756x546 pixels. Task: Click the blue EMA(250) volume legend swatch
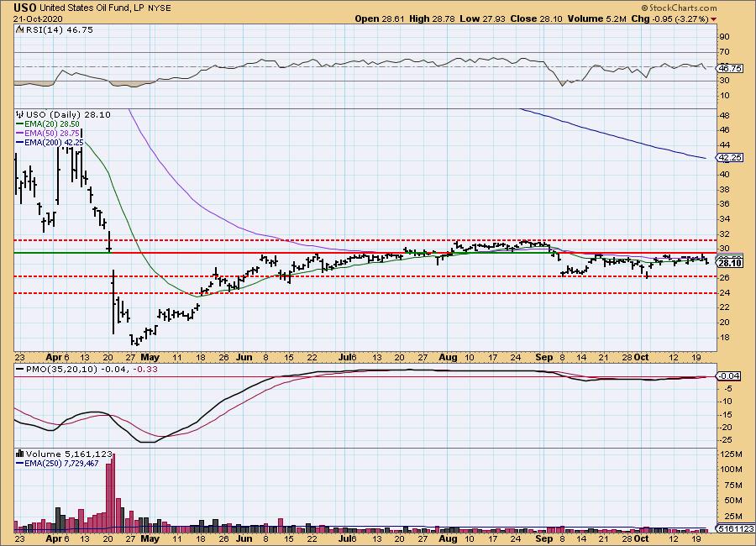pyautogui.click(x=20, y=464)
